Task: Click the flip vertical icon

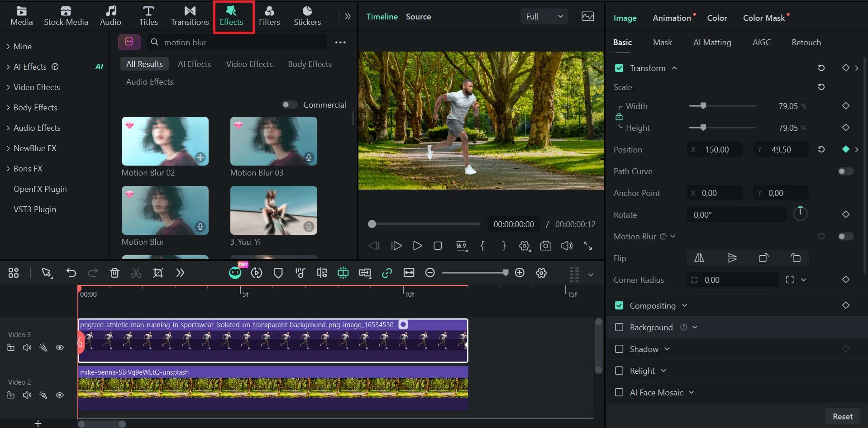Action: 732,258
